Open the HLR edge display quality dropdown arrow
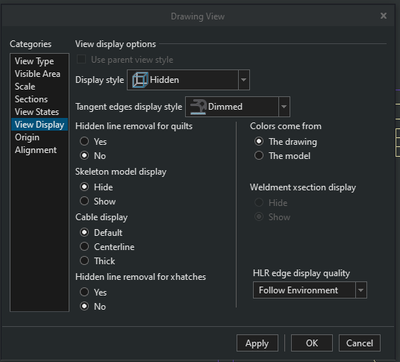 tap(361, 290)
